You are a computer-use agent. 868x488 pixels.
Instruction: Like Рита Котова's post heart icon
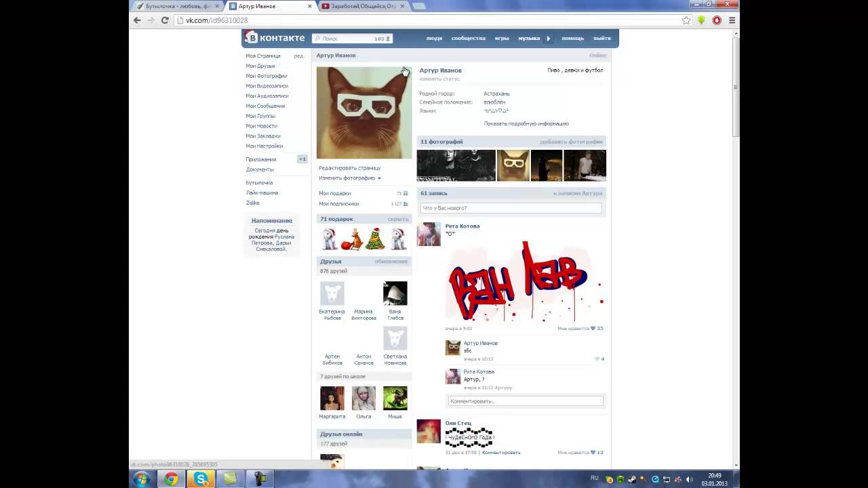(x=593, y=328)
